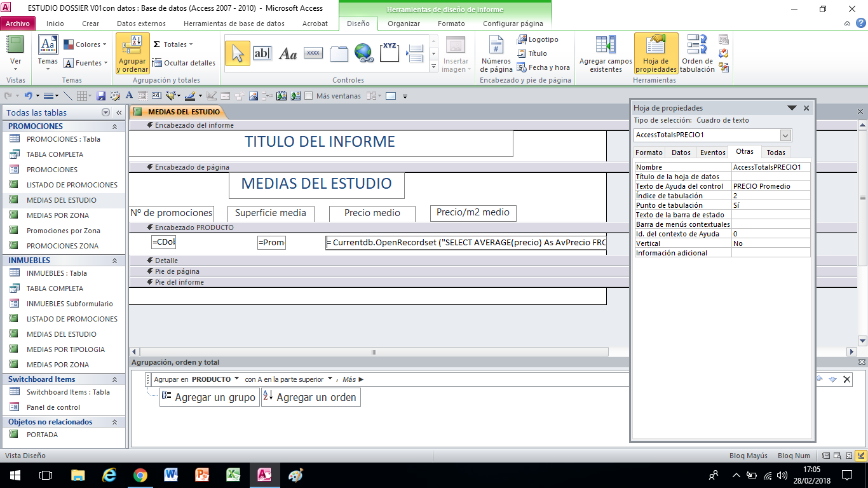Collapse the navigation pane shutter button

click(x=119, y=112)
